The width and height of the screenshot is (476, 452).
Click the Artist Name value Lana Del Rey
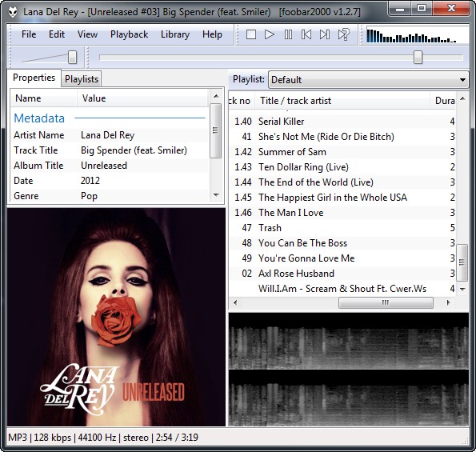point(107,135)
